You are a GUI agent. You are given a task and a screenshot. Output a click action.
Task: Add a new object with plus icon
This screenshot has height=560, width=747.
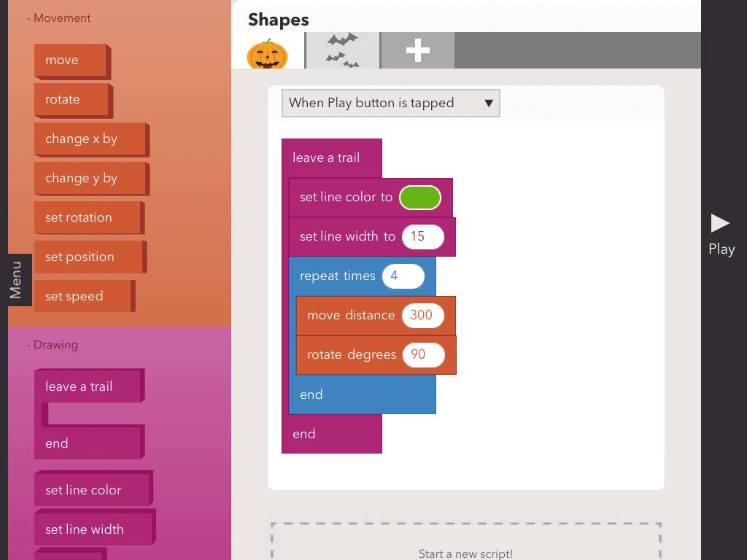417,50
